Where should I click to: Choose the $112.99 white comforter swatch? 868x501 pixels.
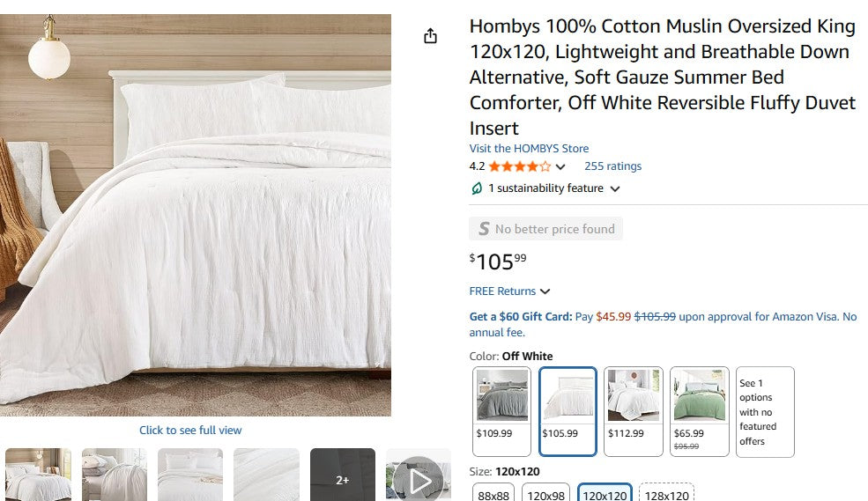634,411
